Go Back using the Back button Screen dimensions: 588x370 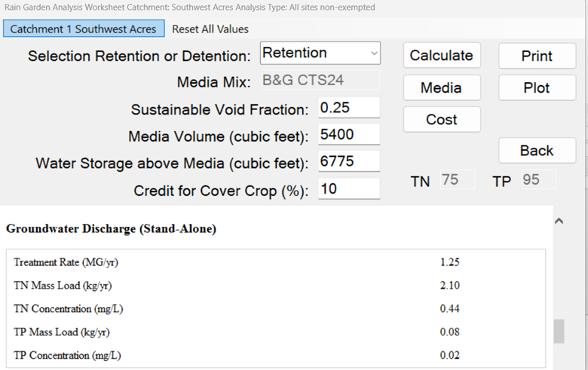(x=537, y=151)
